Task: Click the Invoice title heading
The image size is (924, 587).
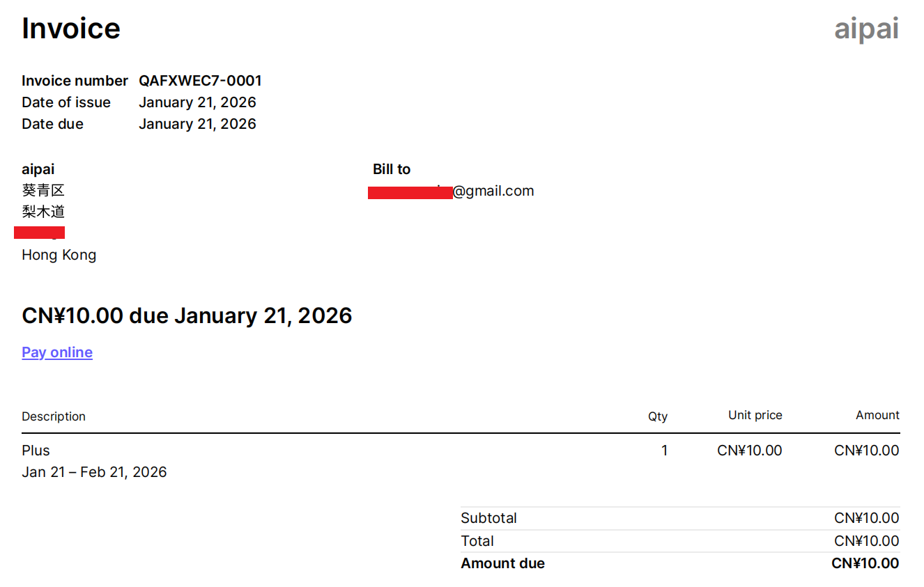Action: point(71,29)
